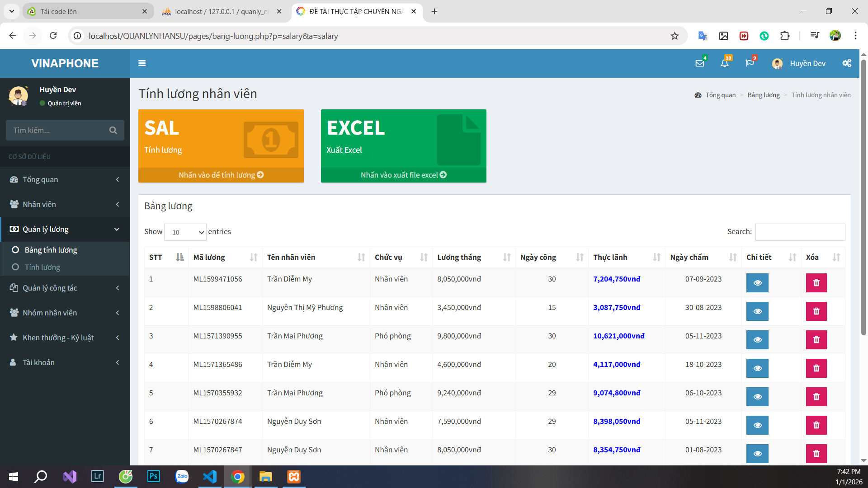This screenshot has height=488, width=868.
Task: Expand the Tổng quan sidebar menu
Action: tap(65, 179)
